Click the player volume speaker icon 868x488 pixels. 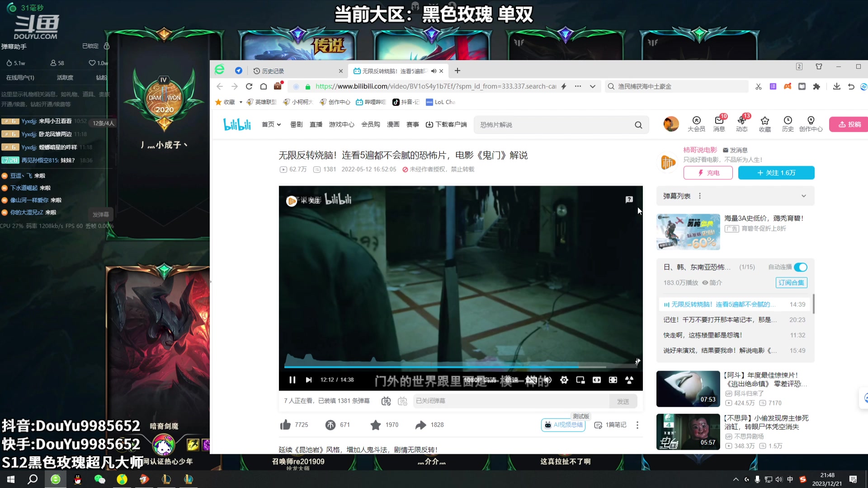click(x=547, y=380)
